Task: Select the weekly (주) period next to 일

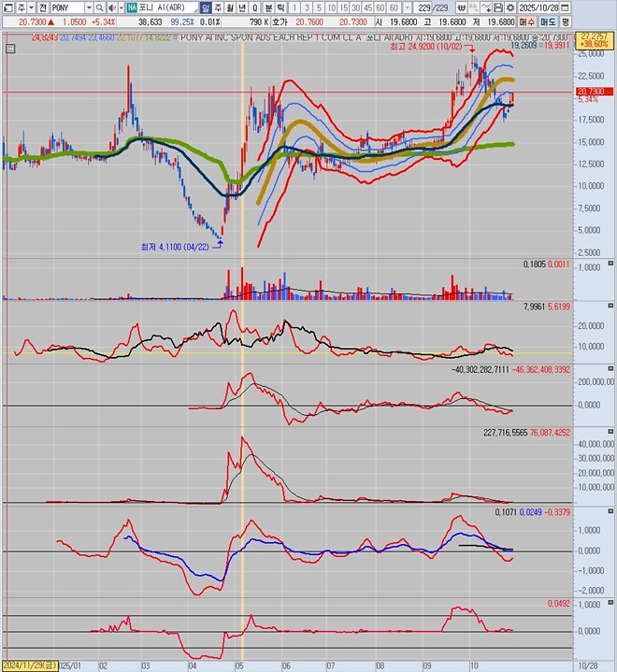Action: 218,7
